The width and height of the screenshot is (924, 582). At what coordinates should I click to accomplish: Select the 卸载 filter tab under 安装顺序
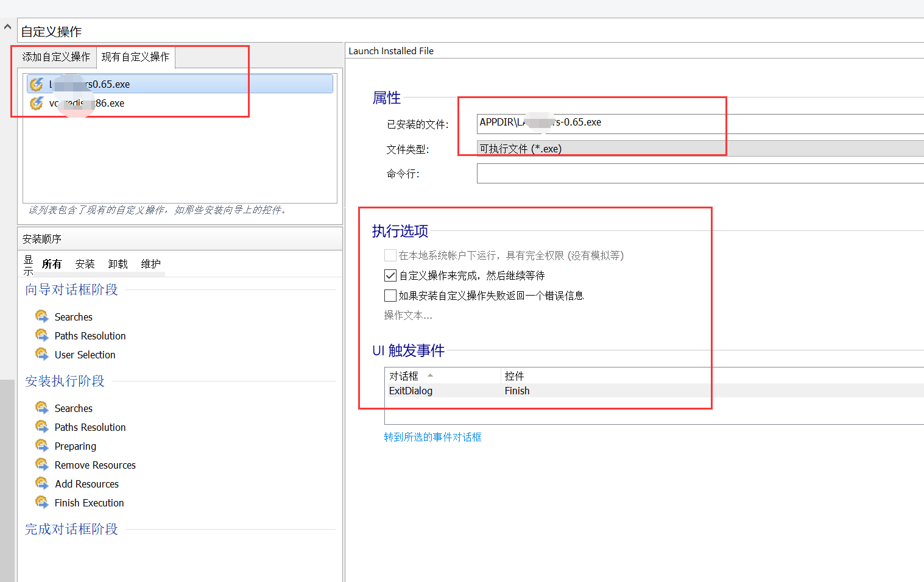pyautogui.click(x=118, y=263)
